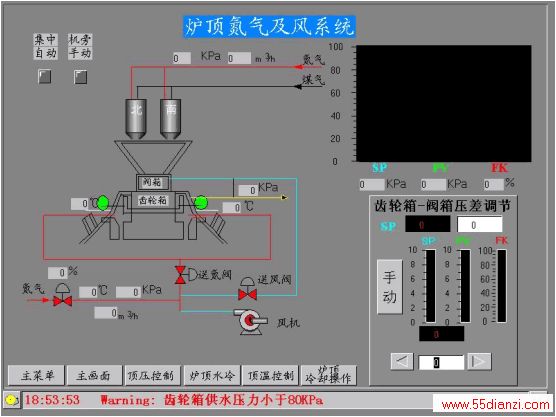This screenshot has height=417, width=556.
Task: Click the 送风阀 red valve icon
Action: click(248, 294)
